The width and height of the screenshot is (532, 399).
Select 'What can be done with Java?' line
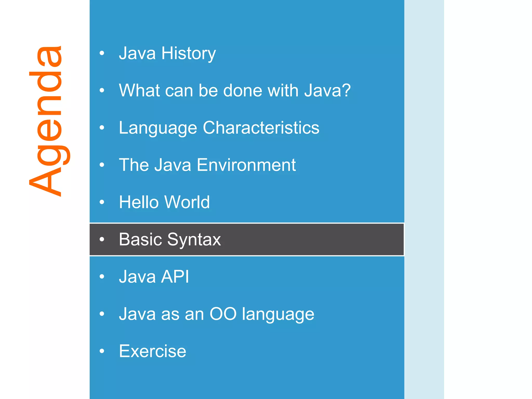pos(235,90)
